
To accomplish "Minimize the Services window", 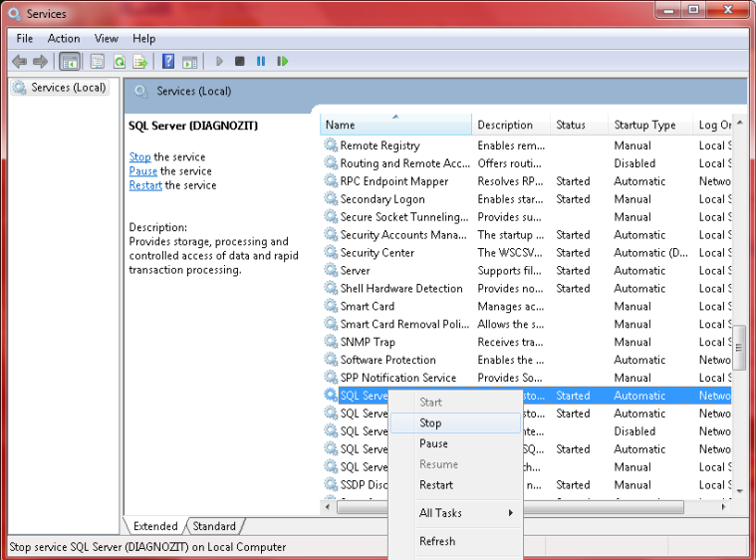I will 668,10.
